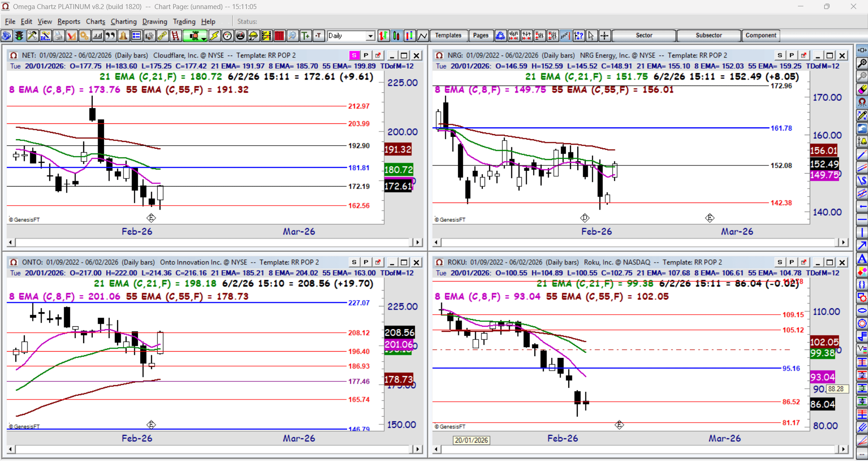Image resolution: width=868 pixels, height=461 pixels.
Task: Select the ellipse drawing tool
Action: (862, 311)
